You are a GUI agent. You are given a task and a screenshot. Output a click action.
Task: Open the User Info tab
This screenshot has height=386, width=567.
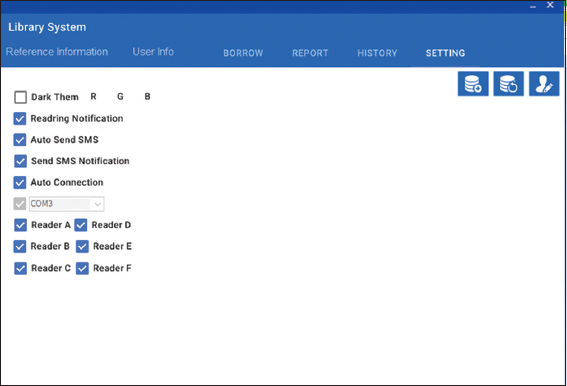[x=153, y=52]
